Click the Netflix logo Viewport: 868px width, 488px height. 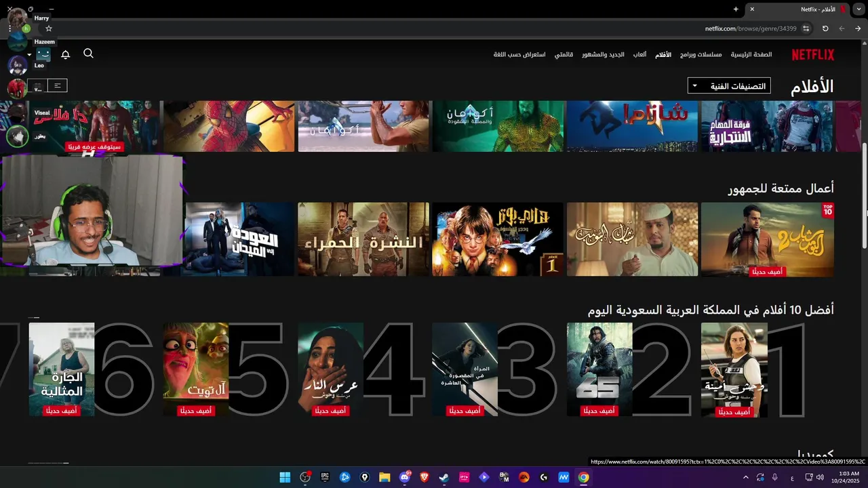[813, 54]
